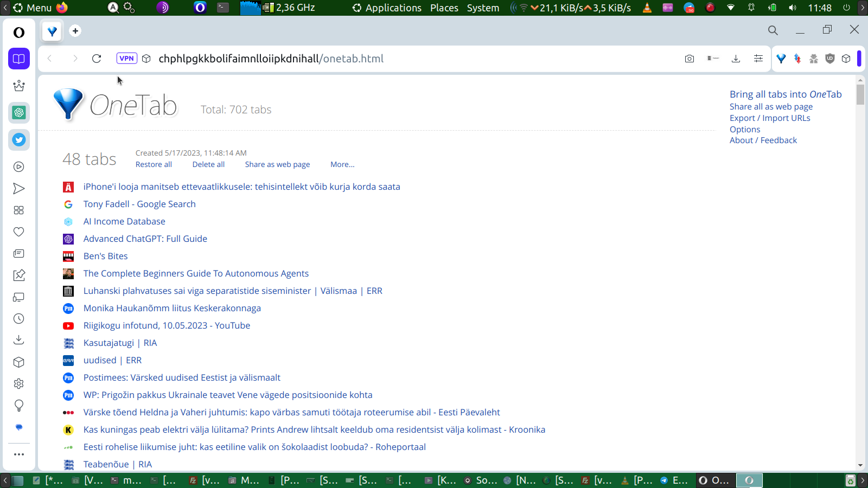868x488 pixels.
Task: Toggle the VPN badge in address bar
Action: click(127, 59)
